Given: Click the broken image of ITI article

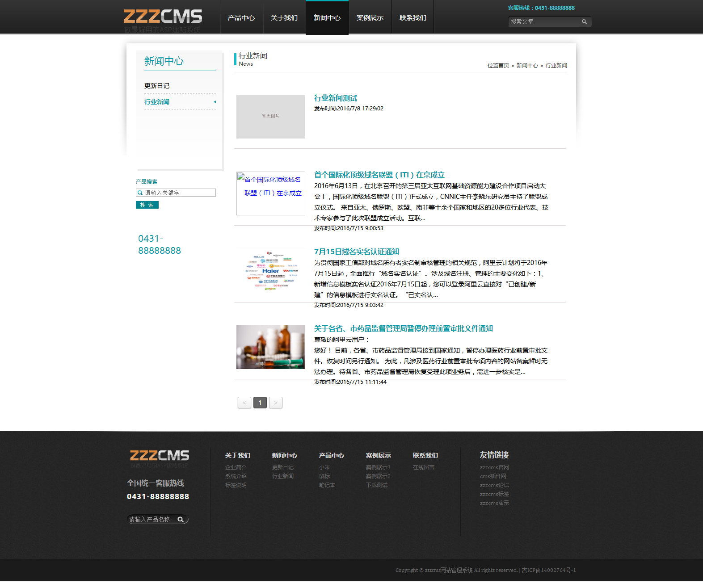Looking at the screenshot, I should [x=271, y=193].
